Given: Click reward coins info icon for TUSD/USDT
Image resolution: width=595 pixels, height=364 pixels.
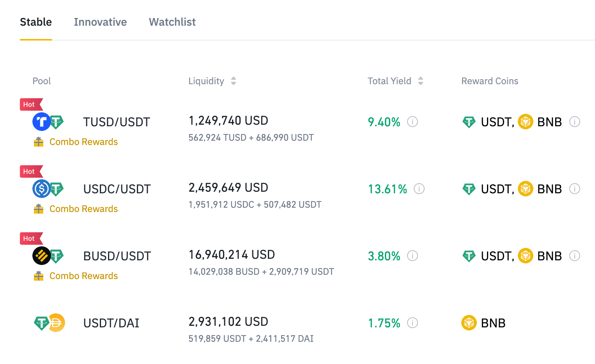Looking at the screenshot, I should pyautogui.click(x=574, y=122).
